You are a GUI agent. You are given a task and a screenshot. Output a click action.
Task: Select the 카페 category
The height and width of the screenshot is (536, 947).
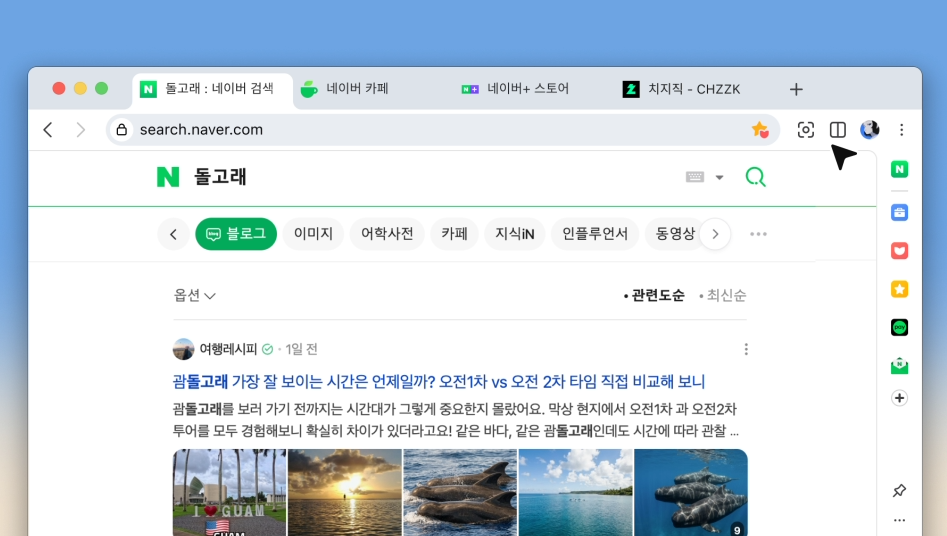[454, 234]
